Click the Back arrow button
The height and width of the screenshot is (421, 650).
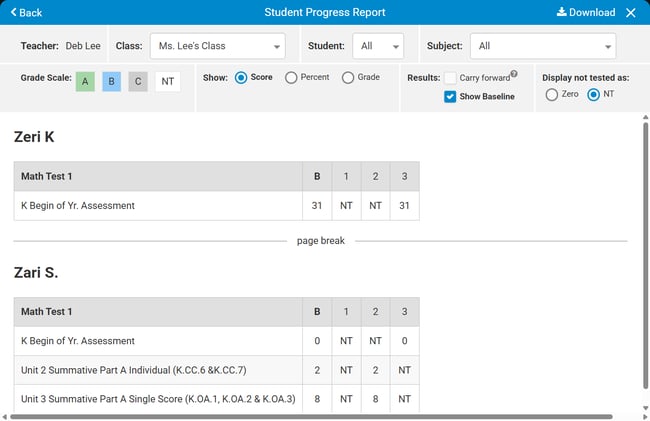tap(26, 13)
